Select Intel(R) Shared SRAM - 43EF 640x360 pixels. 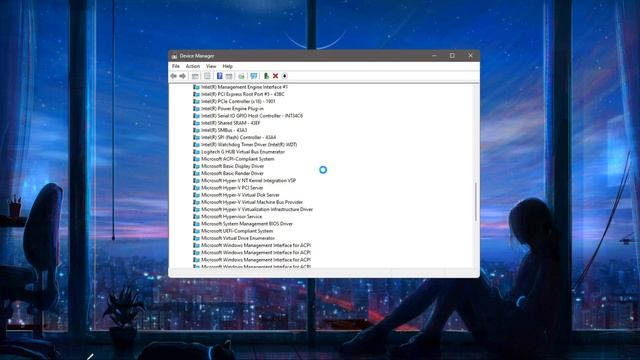pos(230,123)
